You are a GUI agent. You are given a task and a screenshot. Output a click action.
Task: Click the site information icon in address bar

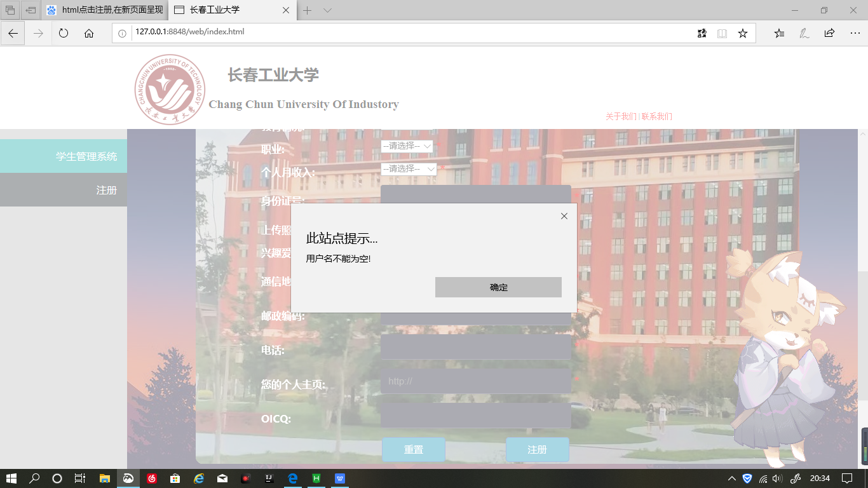click(x=122, y=33)
